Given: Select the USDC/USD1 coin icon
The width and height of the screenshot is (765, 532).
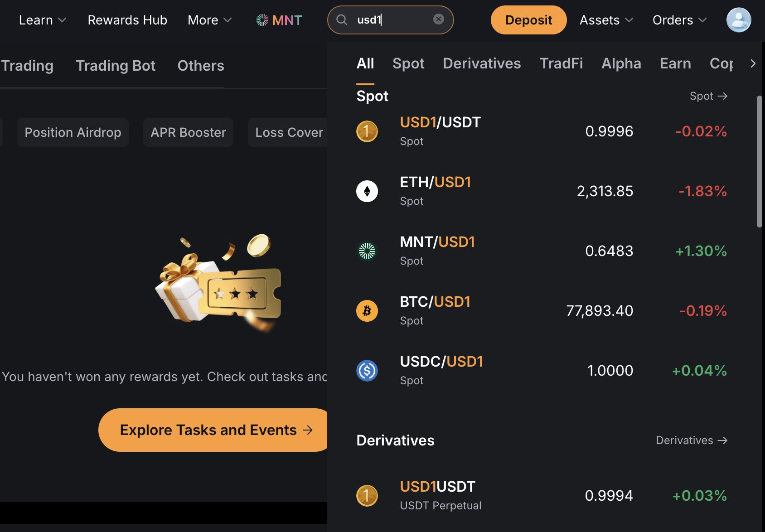Looking at the screenshot, I should [x=367, y=371].
